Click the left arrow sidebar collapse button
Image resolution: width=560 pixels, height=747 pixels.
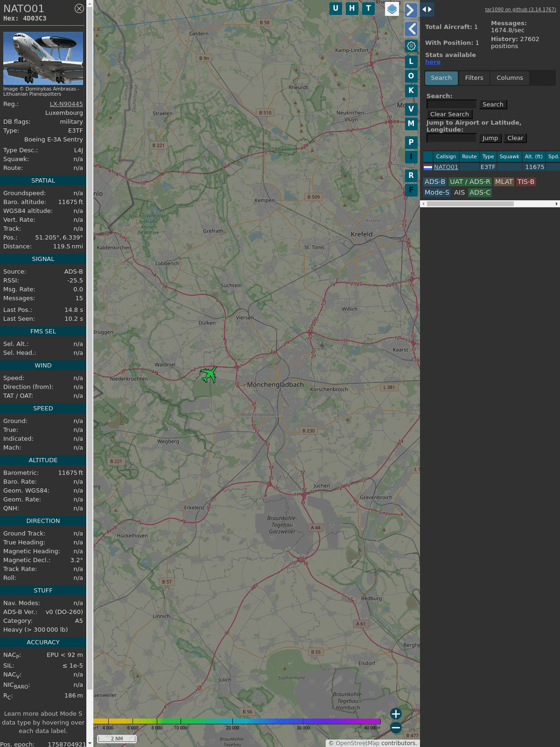click(411, 29)
